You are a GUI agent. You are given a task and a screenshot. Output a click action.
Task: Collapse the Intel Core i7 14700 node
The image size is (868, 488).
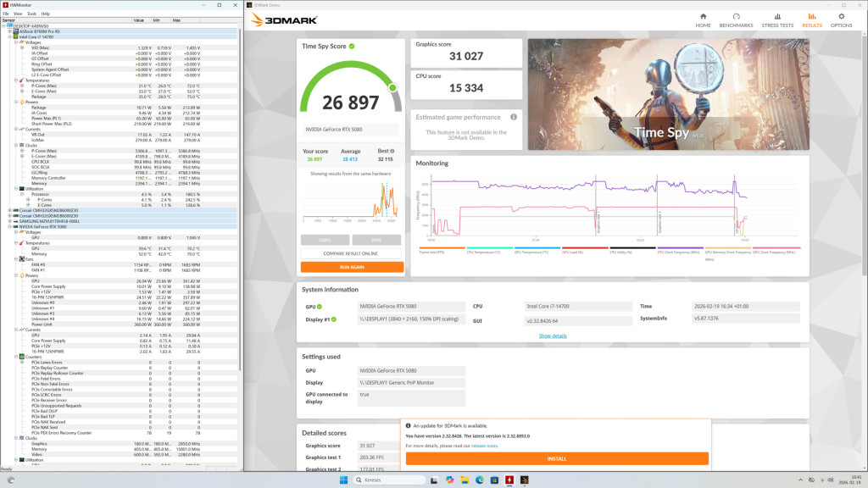coord(10,37)
